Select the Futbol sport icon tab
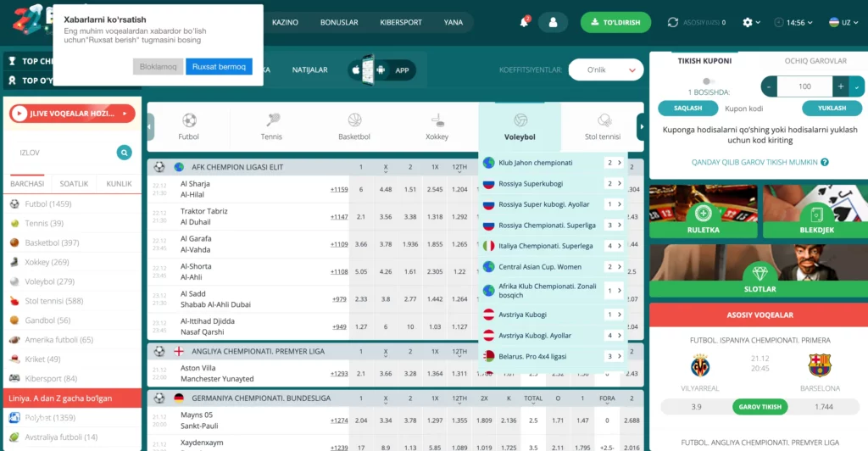The width and height of the screenshot is (868, 451). (189, 126)
